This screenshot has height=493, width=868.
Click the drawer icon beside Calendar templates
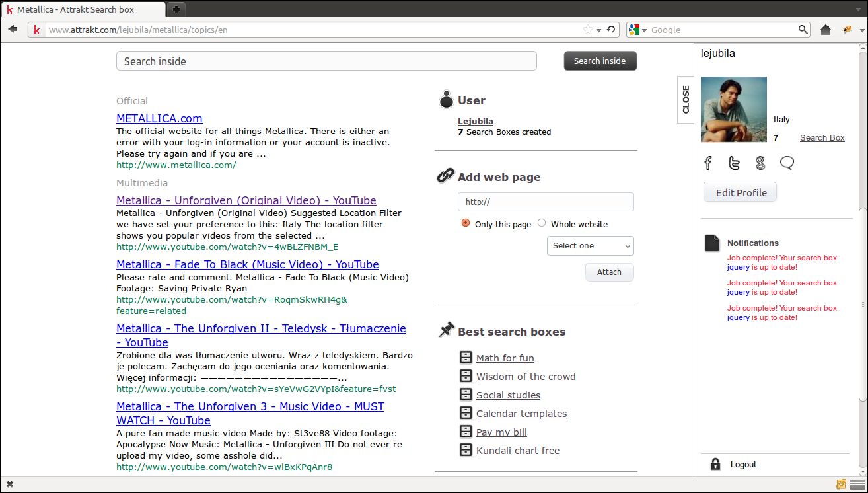click(x=466, y=413)
